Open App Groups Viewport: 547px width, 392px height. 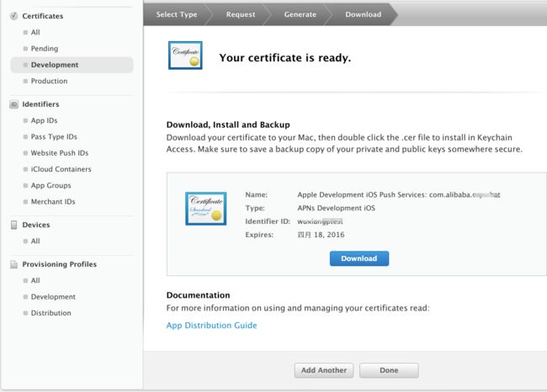point(50,186)
